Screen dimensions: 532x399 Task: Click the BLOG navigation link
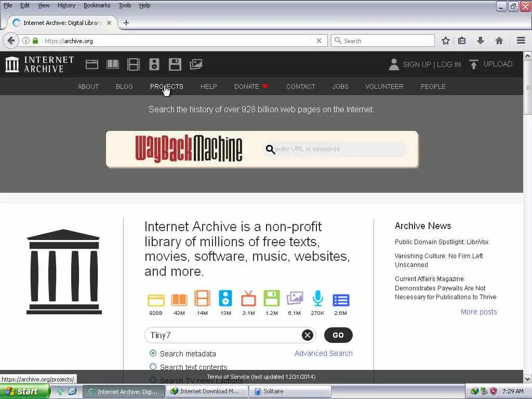click(124, 87)
